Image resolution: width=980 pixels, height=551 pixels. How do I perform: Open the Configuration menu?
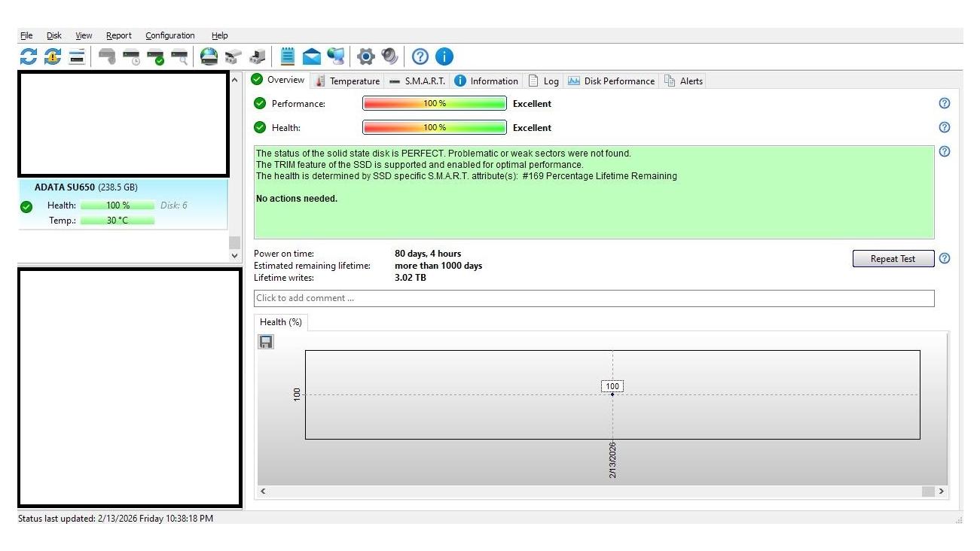(169, 35)
